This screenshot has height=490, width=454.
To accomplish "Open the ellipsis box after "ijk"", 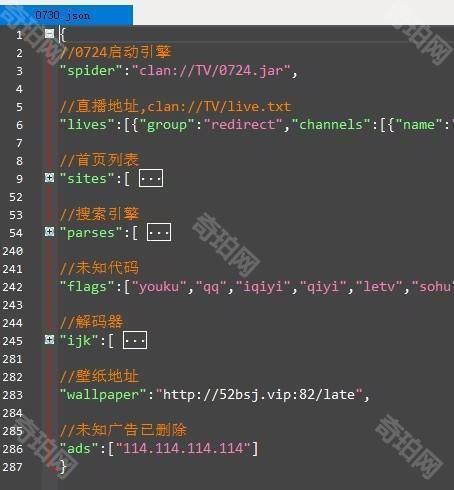I will click(135, 340).
